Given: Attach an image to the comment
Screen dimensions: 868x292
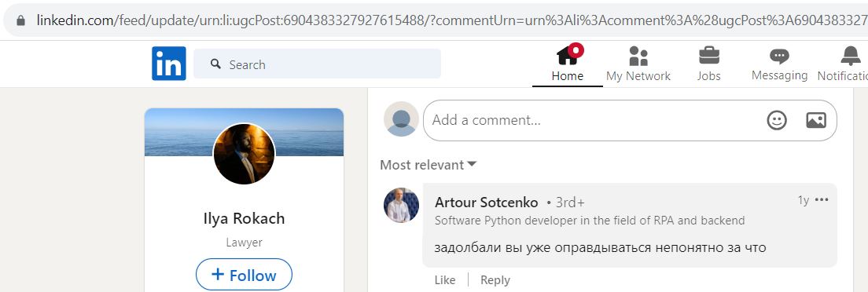Looking at the screenshot, I should pyautogui.click(x=816, y=120).
